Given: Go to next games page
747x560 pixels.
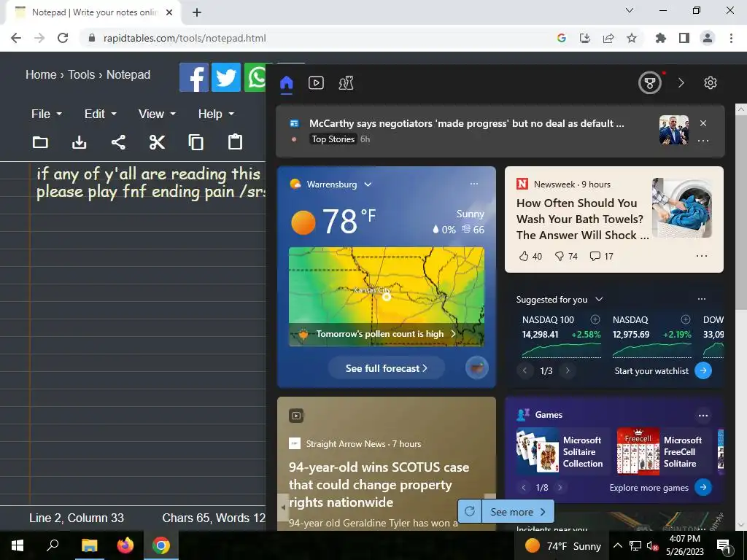Looking at the screenshot, I should coord(560,488).
